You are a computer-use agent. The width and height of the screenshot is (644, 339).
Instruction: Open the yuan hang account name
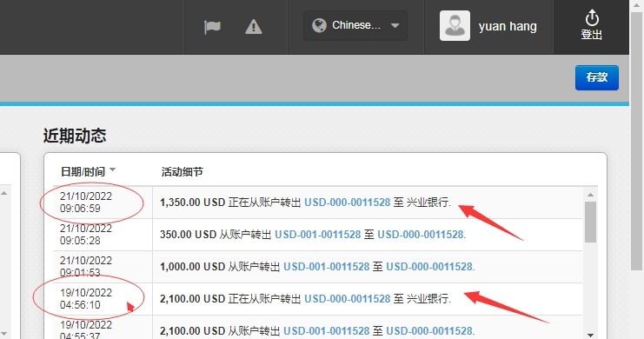click(x=508, y=26)
